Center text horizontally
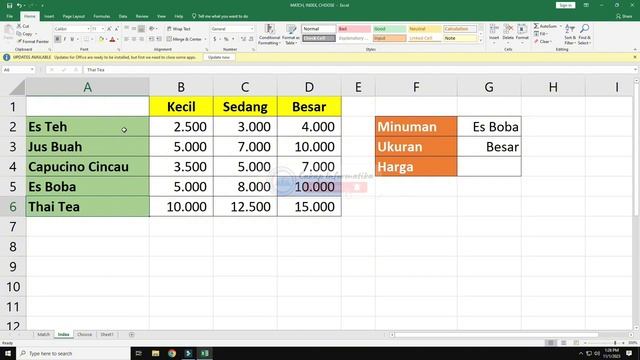Viewport: 640px width, 360px height. [x=134, y=39]
